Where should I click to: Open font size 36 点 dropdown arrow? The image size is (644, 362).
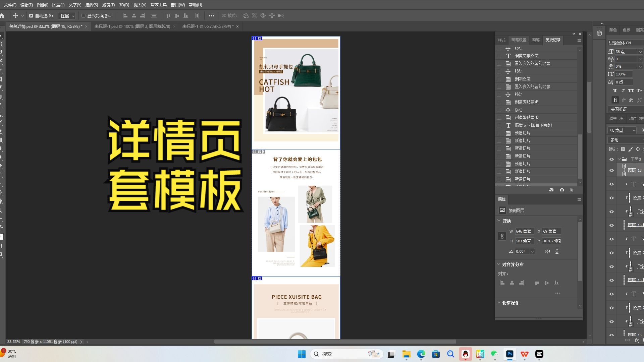(640, 52)
